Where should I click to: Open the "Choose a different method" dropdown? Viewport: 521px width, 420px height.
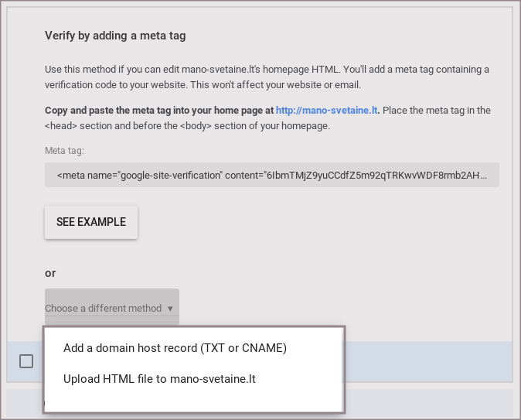(x=104, y=308)
